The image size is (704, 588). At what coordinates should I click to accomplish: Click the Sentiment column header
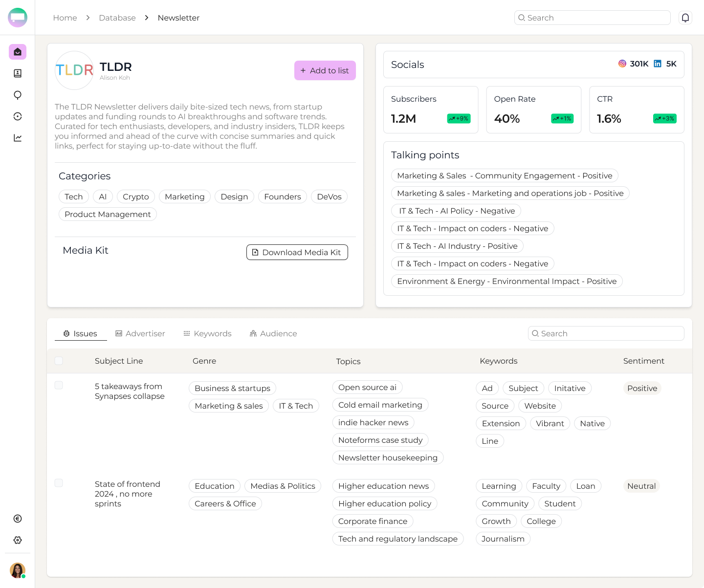tap(644, 361)
